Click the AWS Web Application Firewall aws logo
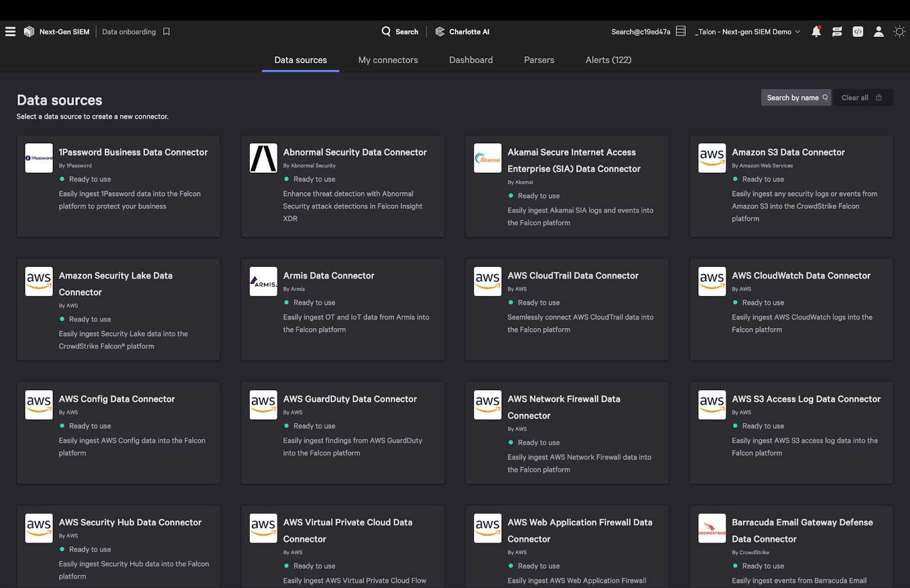Image resolution: width=910 pixels, height=588 pixels. [x=488, y=528]
